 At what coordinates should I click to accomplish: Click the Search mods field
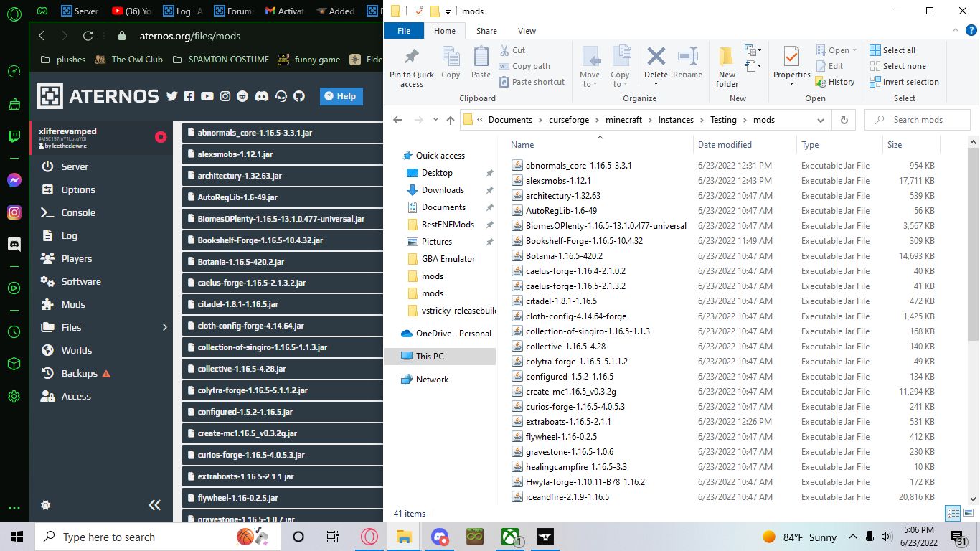click(918, 120)
